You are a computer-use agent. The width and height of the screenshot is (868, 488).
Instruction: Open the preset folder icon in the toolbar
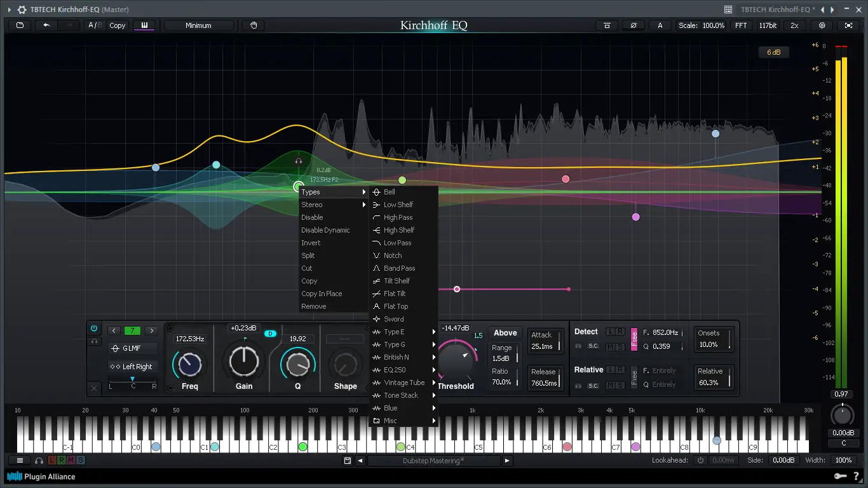pyautogui.click(x=20, y=25)
